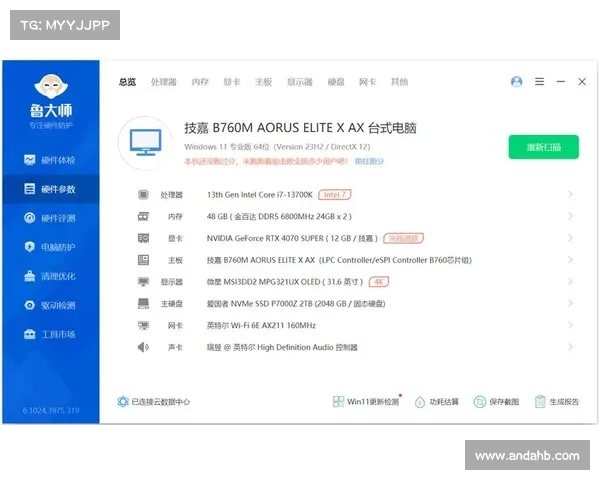Click the 硬件体检 sidebar icon
This screenshot has height=480, width=600.
(x=29, y=160)
